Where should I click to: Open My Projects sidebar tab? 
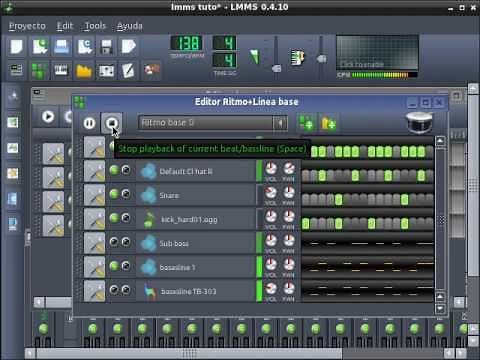(13, 122)
